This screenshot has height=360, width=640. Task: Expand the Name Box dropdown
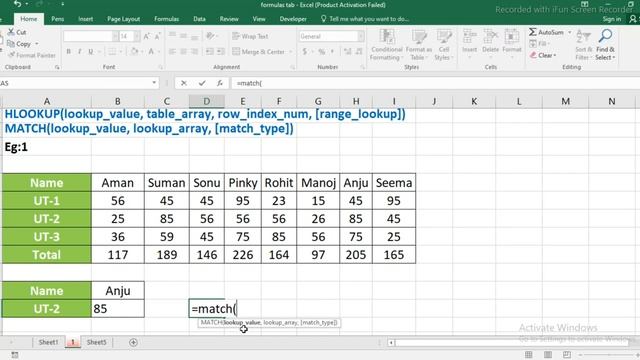(x=154, y=83)
